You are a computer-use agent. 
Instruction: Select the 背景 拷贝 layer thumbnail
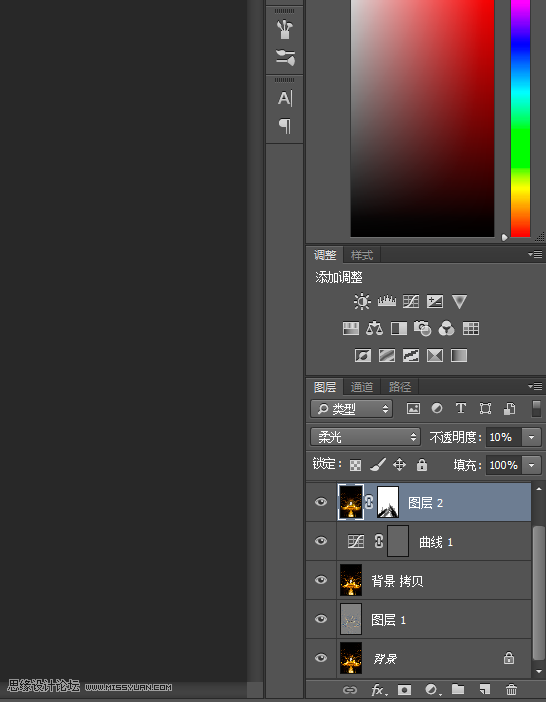point(351,580)
